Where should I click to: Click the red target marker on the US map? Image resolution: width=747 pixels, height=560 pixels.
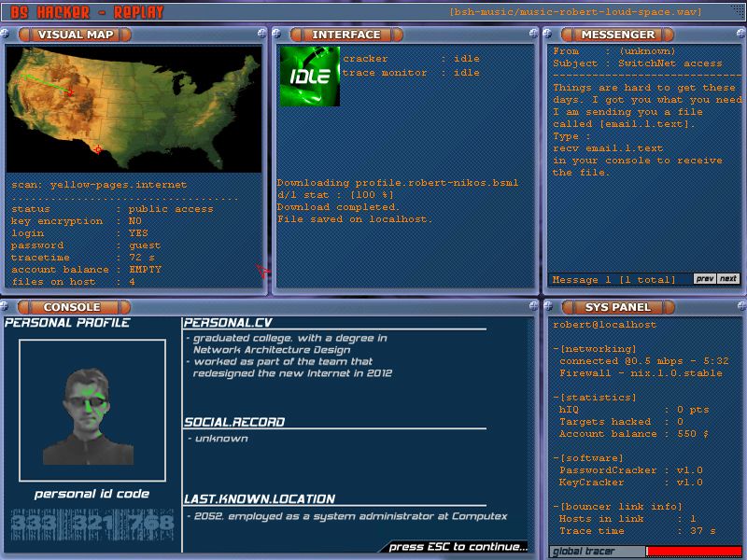tap(98, 150)
